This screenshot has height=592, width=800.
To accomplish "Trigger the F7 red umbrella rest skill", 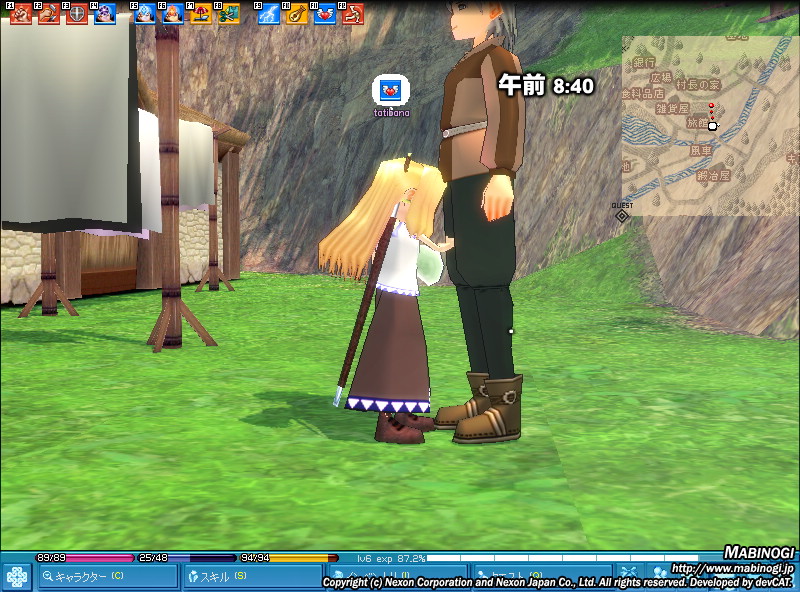I will [201, 14].
